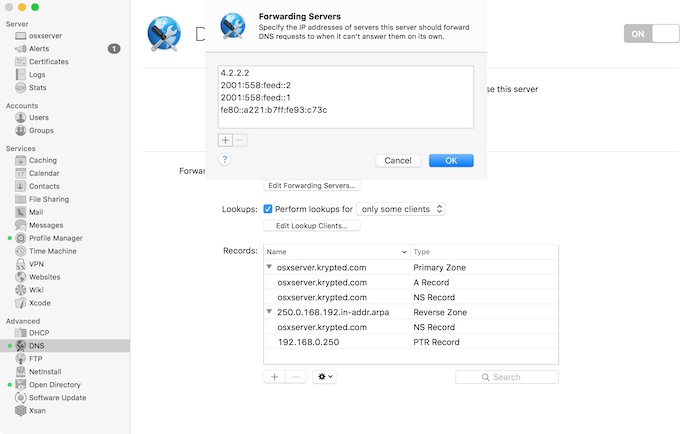The height and width of the screenshot is (434, 692).
Task: Select Users under Accounts
Action: click(41, 117)
